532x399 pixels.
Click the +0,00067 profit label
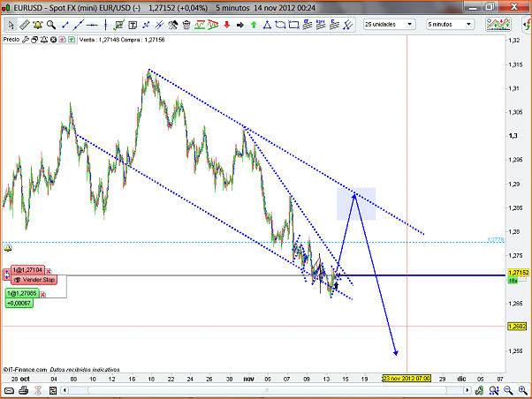(19, 303)
